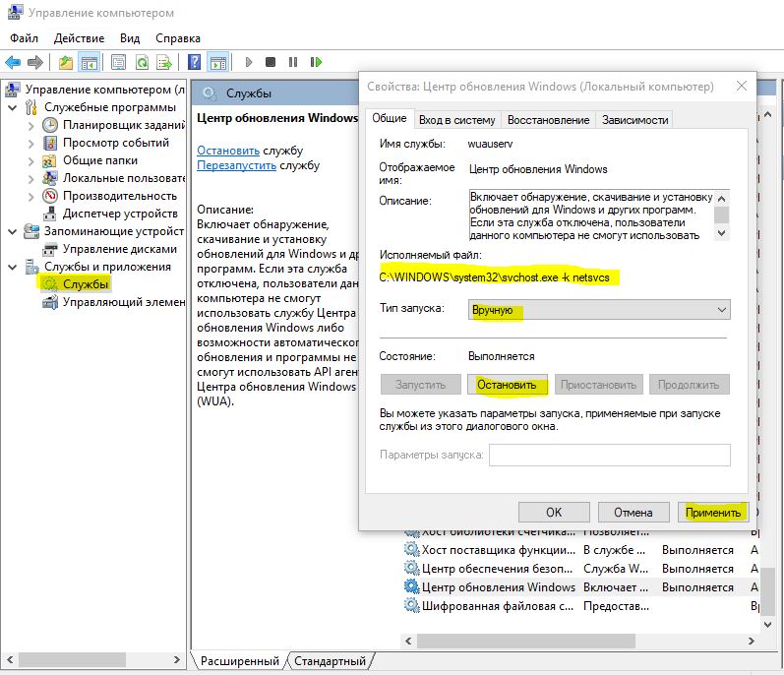Expand the Общие папки node
Screen dimensions: 784x675
click(31, 161)
